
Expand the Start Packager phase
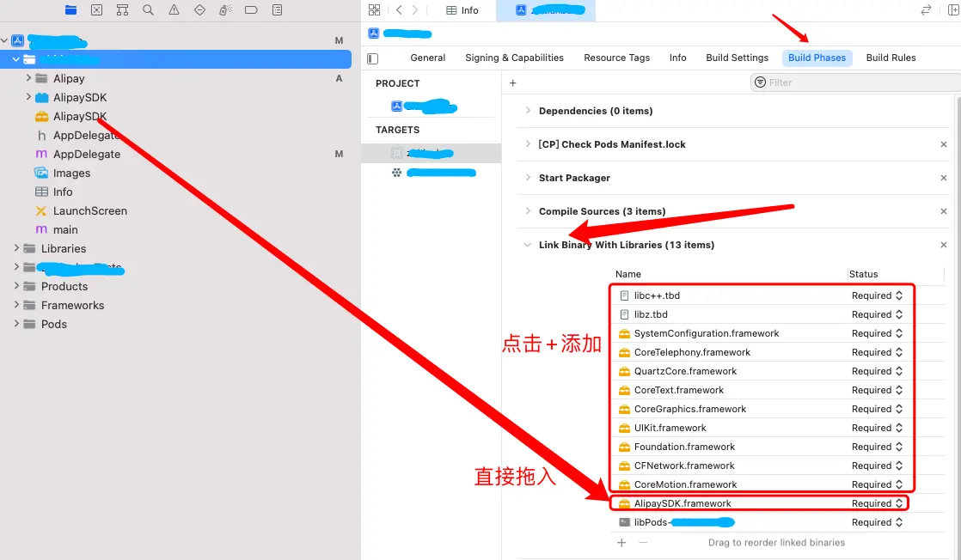pos(528,178)
